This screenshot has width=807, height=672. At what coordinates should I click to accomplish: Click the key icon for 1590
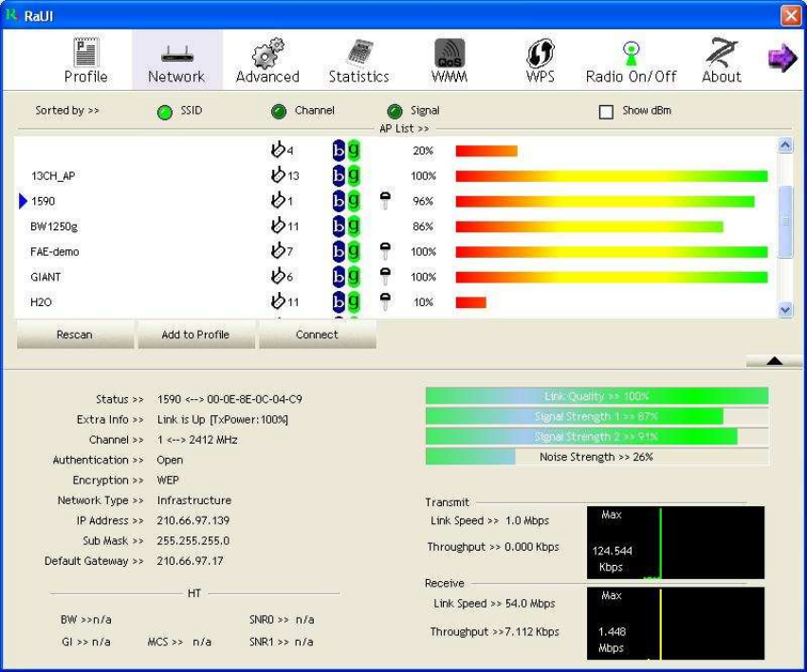click(385, 201)
